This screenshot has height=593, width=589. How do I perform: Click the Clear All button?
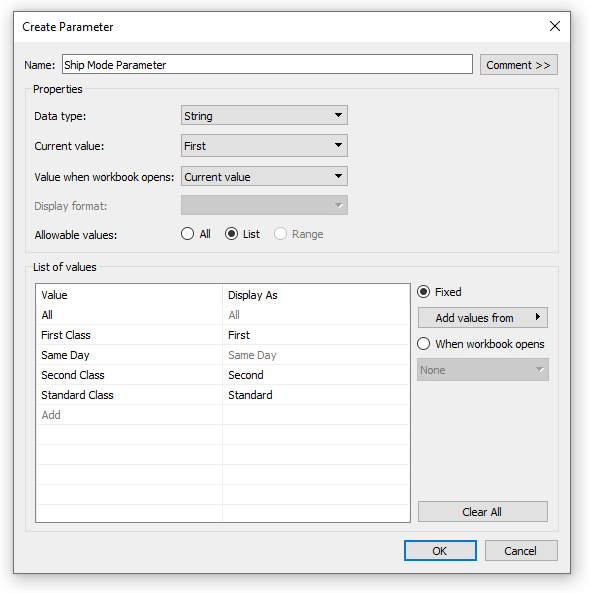point(482,512)
